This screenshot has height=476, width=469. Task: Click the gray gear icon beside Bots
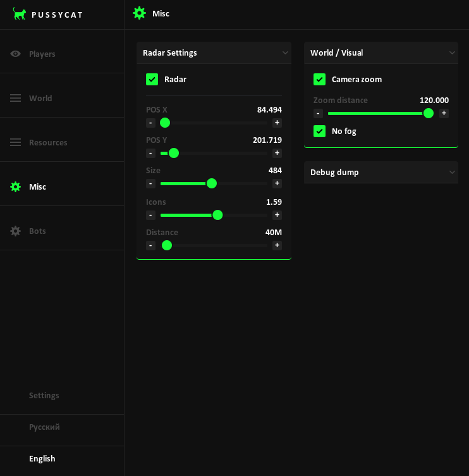15,231
